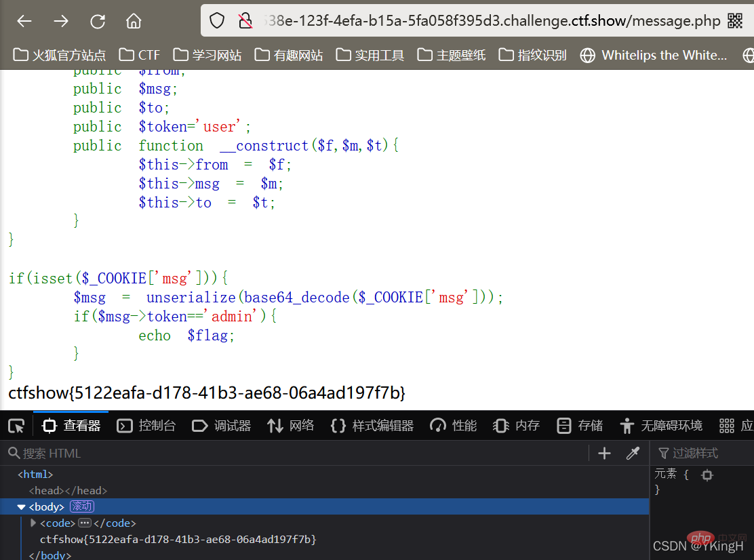Screen dimensions: 754x560
Task: Switch to the 样式编辑器 style editor tab
Action: click(372, 426)
